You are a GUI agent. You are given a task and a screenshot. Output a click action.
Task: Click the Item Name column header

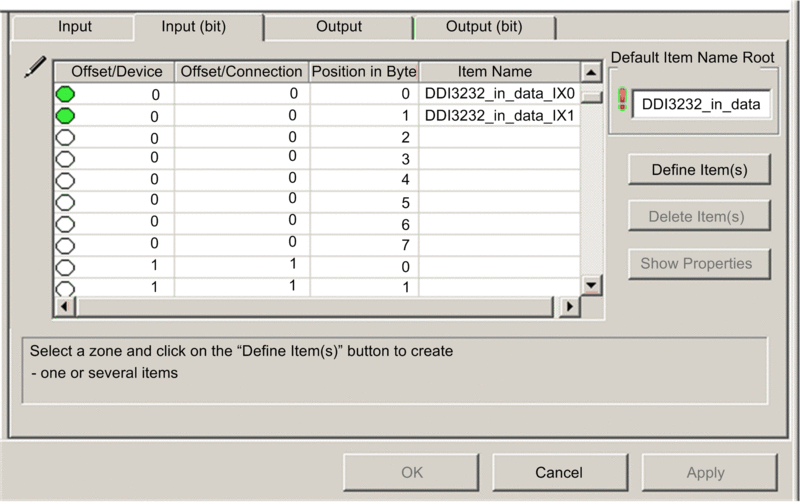click(x=494, y=72)
